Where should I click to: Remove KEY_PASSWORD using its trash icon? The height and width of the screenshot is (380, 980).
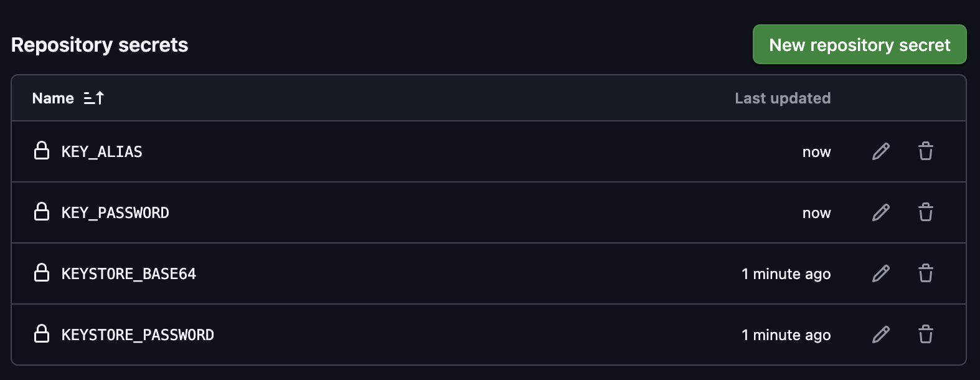925,212
